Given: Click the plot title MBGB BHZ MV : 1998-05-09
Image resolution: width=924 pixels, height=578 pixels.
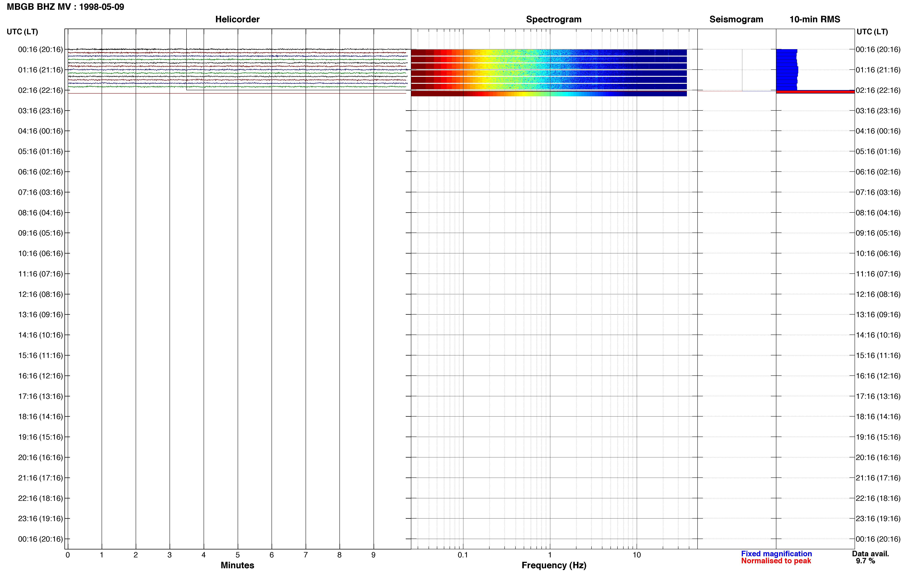Looking at the screenshot, I should click(x=65, y=7).
